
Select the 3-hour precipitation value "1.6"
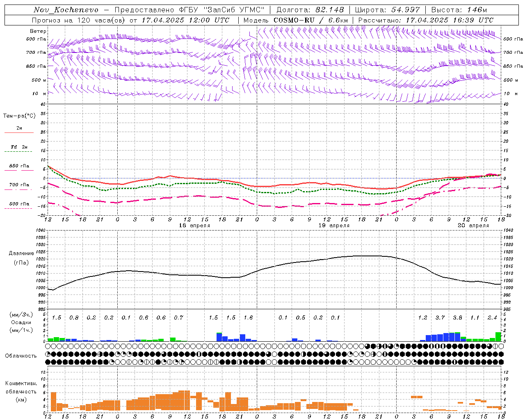pos(248,318)
